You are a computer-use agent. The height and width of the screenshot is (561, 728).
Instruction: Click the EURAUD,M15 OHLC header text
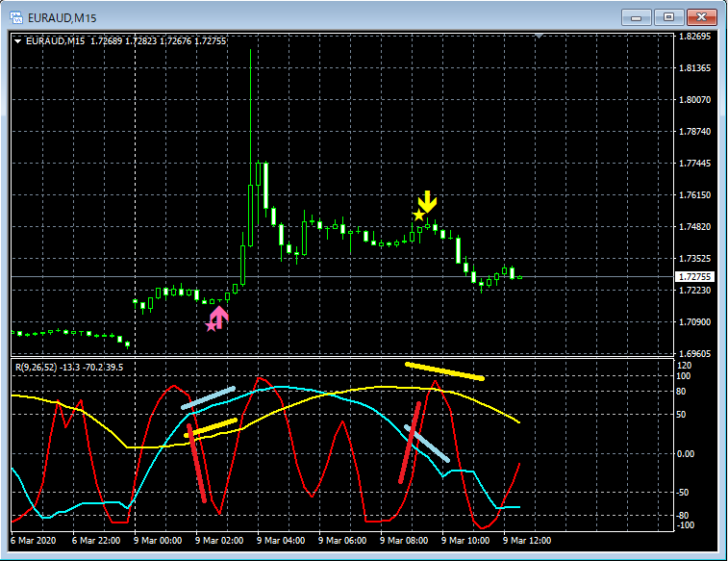click(x=126, y=41)
